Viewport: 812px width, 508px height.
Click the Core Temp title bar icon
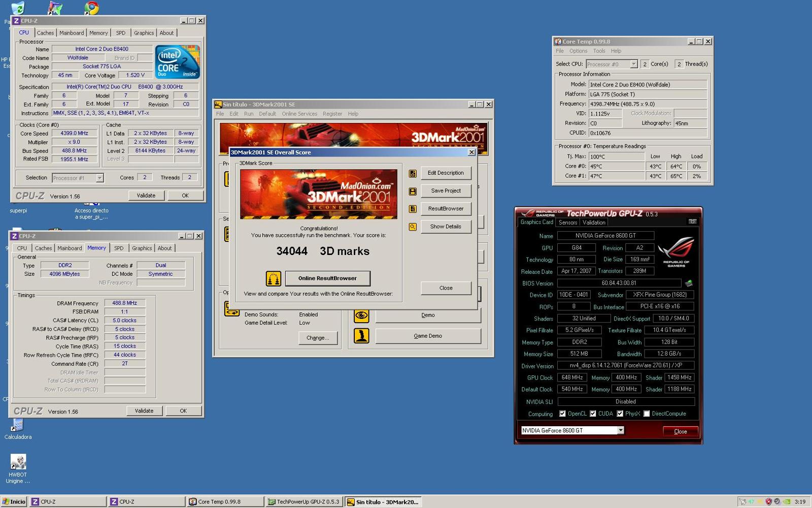tap(558, 42)
